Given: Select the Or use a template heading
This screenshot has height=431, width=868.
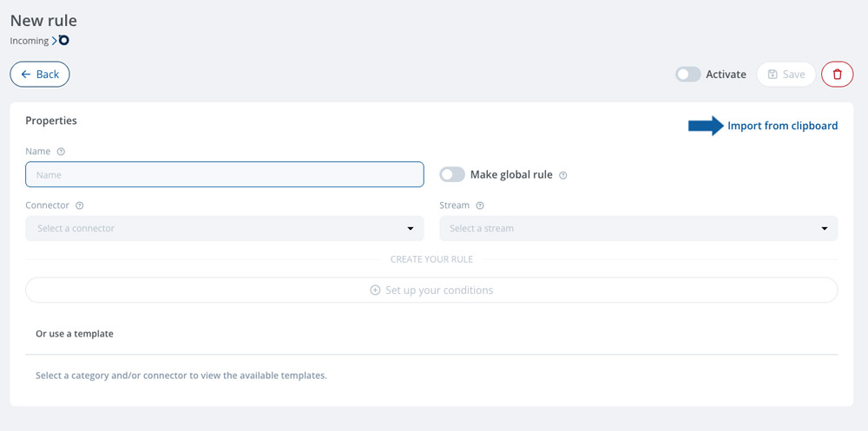Looking at the screenshot, I should (x=75, y=334).
